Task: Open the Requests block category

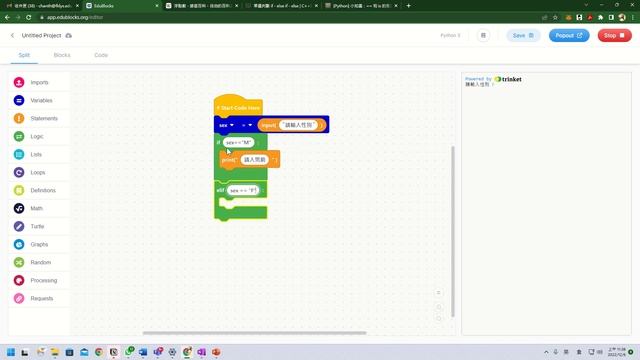Action: click(39, 298)
